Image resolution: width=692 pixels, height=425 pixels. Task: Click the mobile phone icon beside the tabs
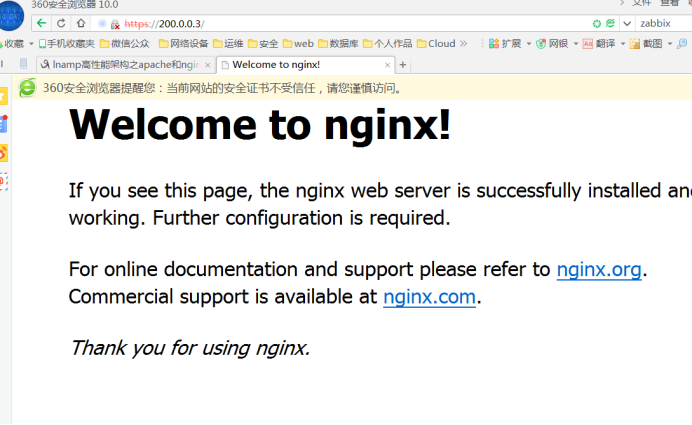23,64
